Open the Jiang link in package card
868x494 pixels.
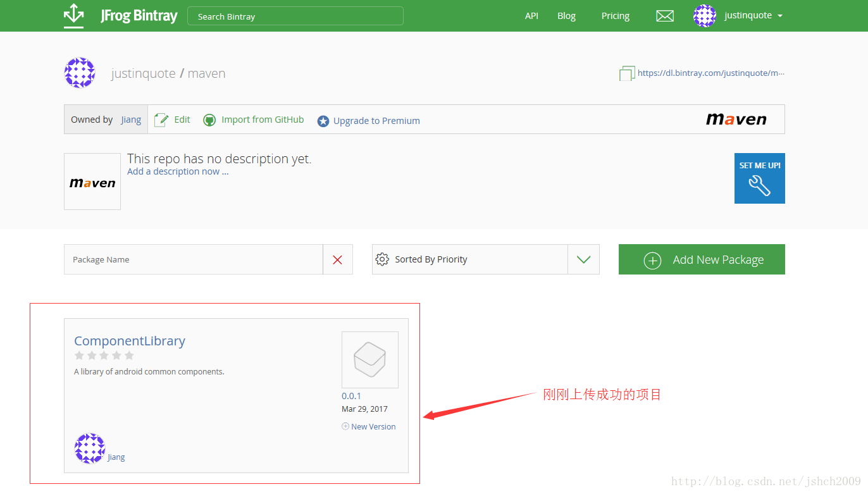point(116,457)
